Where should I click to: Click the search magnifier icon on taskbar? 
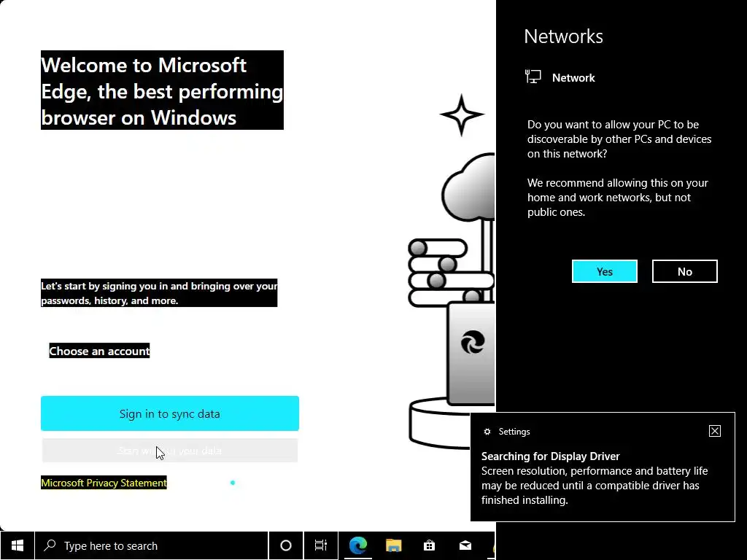(50, 545)
